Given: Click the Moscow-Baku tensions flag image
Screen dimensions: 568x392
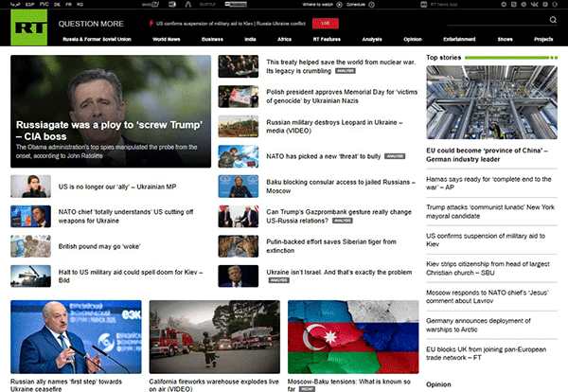Looking at the screenshot, I should tap(353, 337).
